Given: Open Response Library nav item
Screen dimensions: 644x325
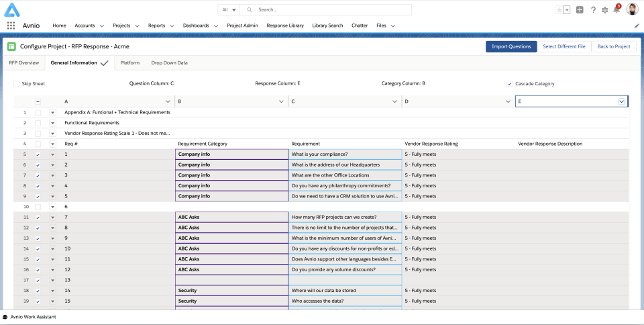Looking at the screenshot, I should click(x=285, y=26).
